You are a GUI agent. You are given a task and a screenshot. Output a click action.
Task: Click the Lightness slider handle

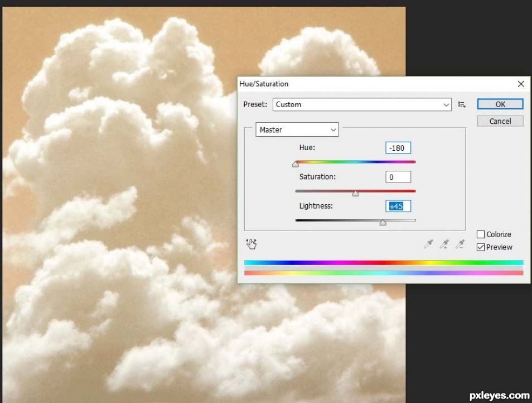(383, 223)
